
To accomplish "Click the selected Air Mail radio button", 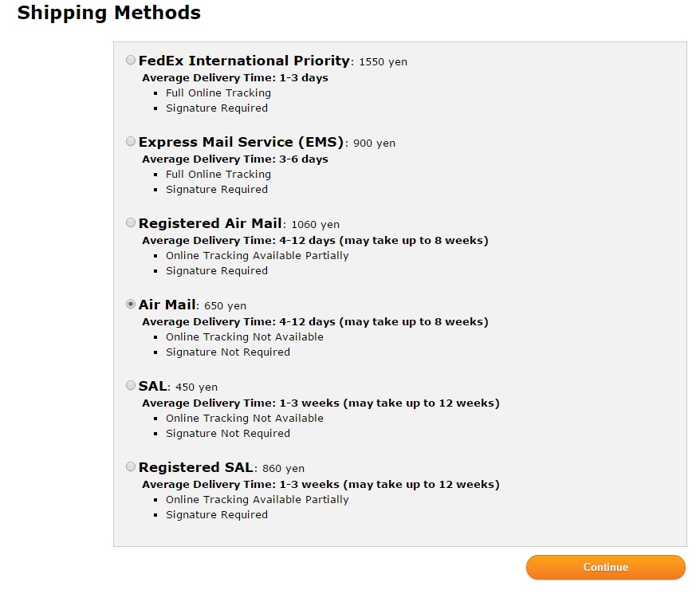I will (x=131, y=304).
